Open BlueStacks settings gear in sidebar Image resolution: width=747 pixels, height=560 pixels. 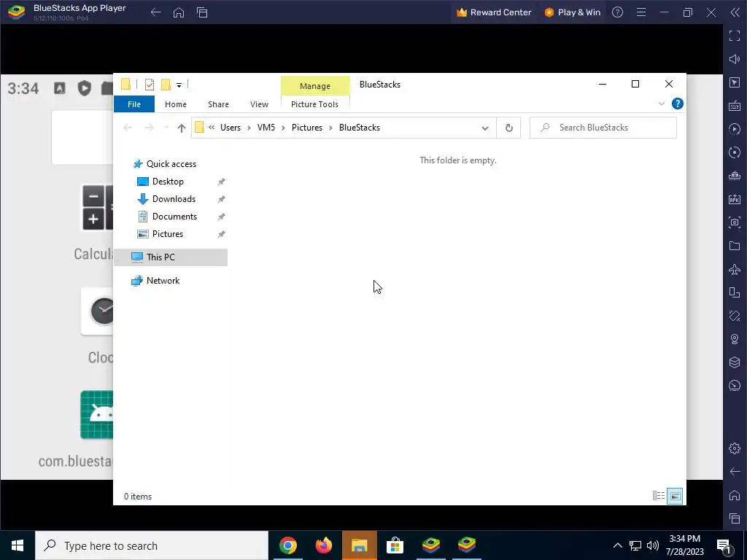(x=735, y=448)
